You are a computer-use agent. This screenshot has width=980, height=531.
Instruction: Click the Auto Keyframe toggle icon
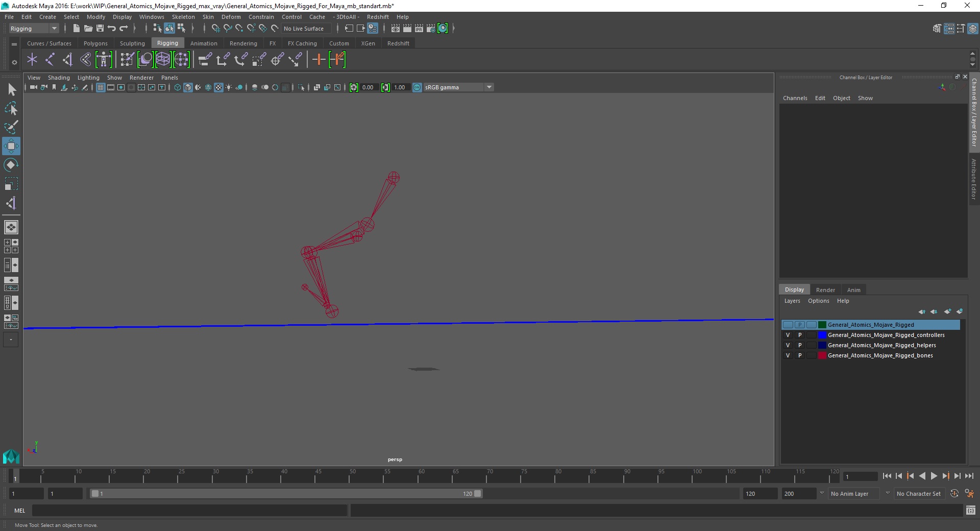click(x=954, y=494)
